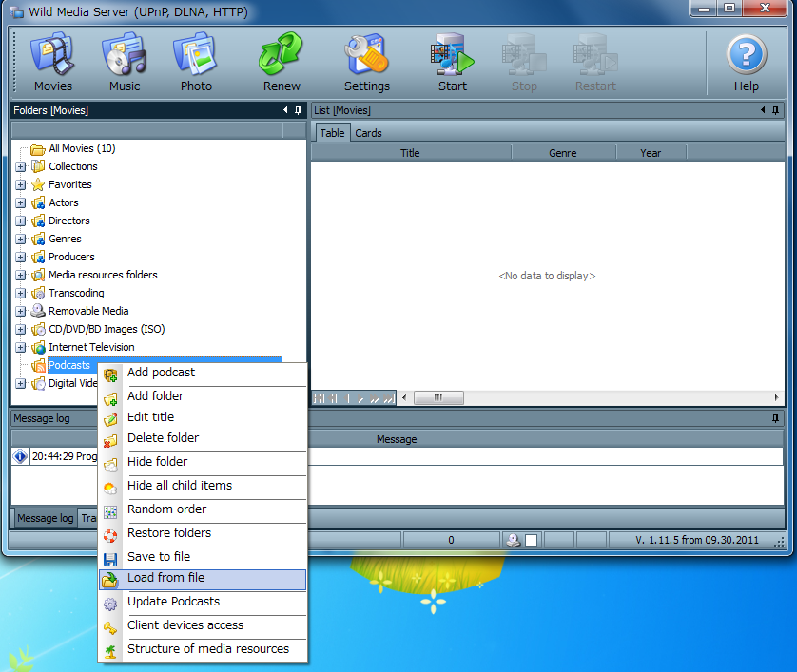Select the Podcasts tree item
The image size is (797, 672).
pyautogui.click(x=69, y=365)
